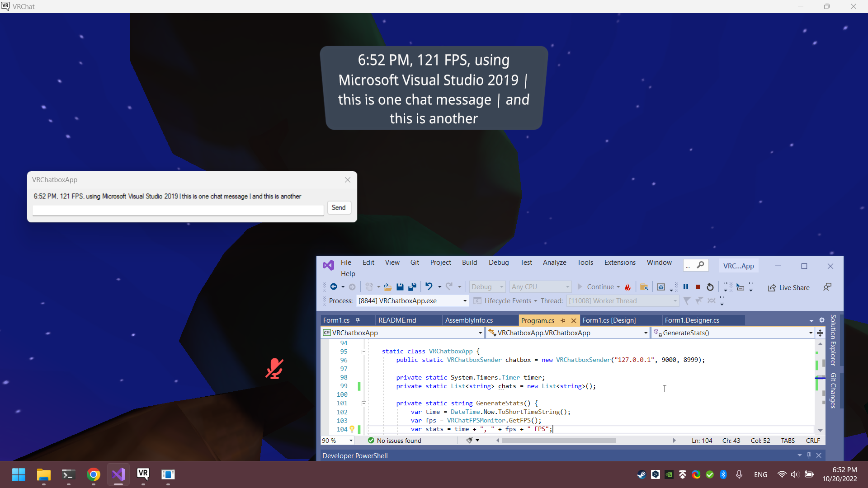Open the GenerateStats() member dropdown
This screenshot has height=488, width=868.
tap(811, 333)
